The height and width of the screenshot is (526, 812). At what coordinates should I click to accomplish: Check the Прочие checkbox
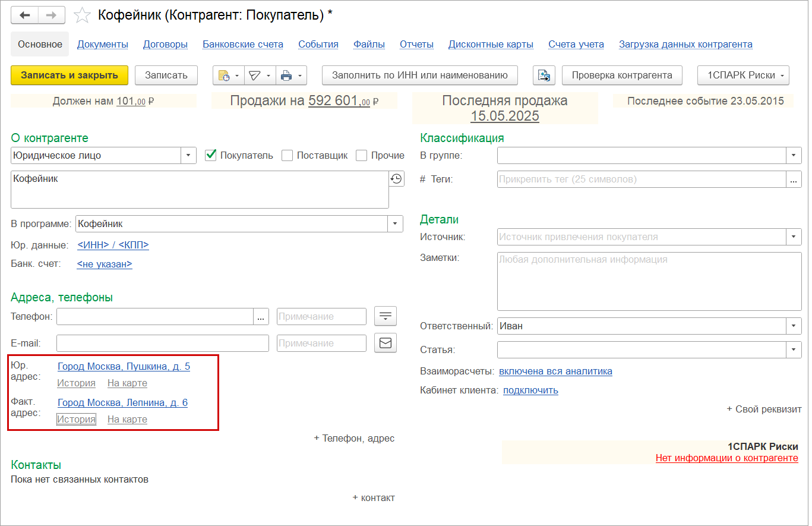pos(362,155)
